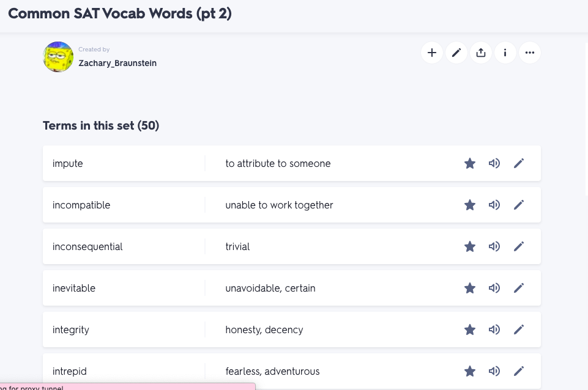588x390 pixels.
Task: Edit the intrepid term card
Action: pos(519,371)
